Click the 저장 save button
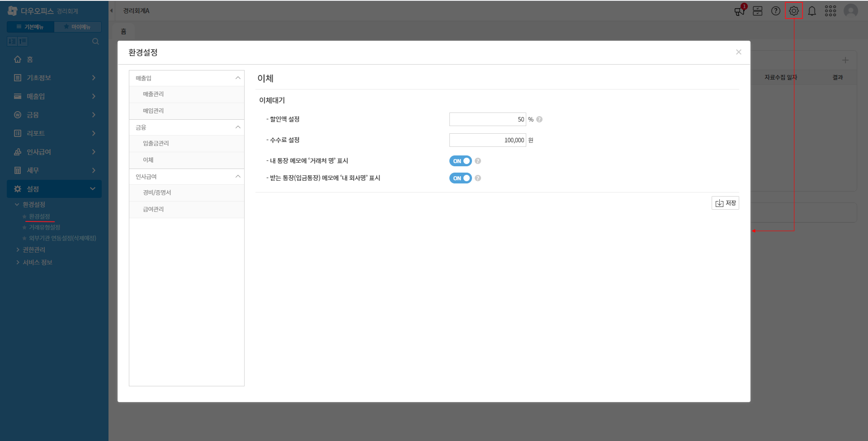This screenshot has width=868, height=441. [x=725, y=203]
